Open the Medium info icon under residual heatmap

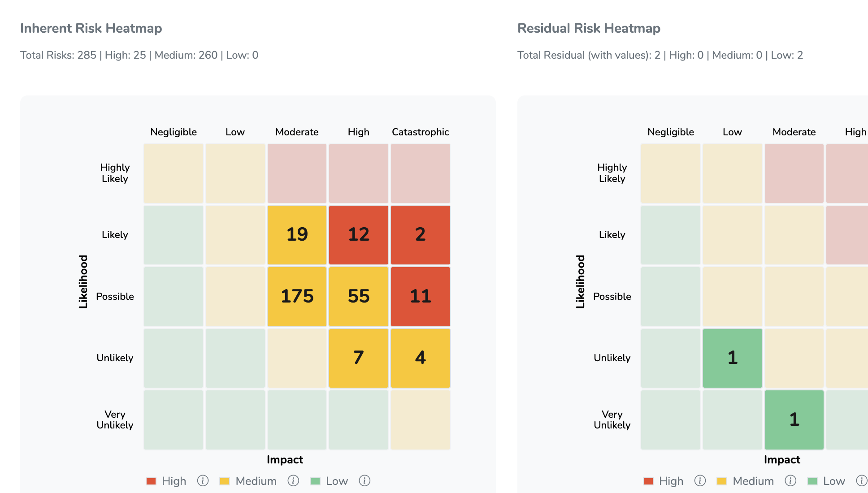(790, 481)
